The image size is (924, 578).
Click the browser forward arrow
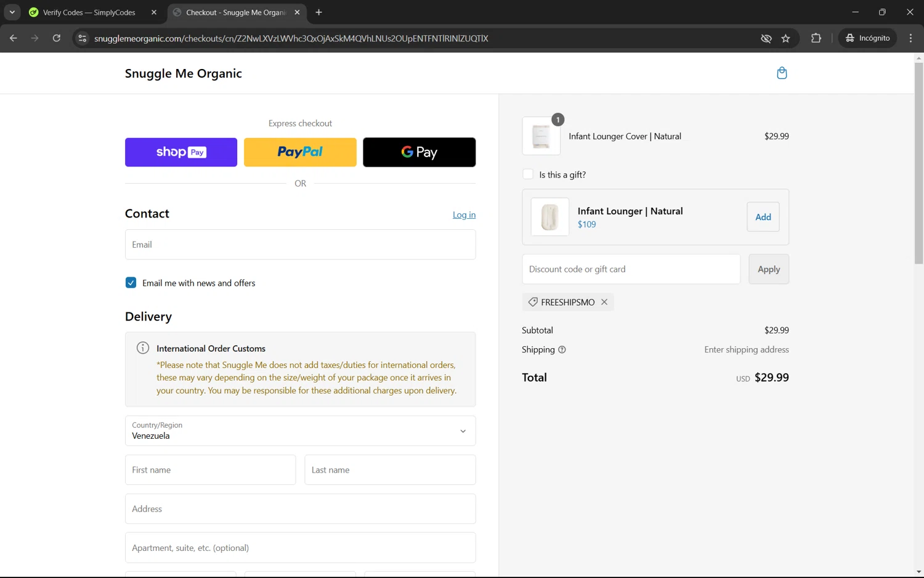(x=35, y=38)
